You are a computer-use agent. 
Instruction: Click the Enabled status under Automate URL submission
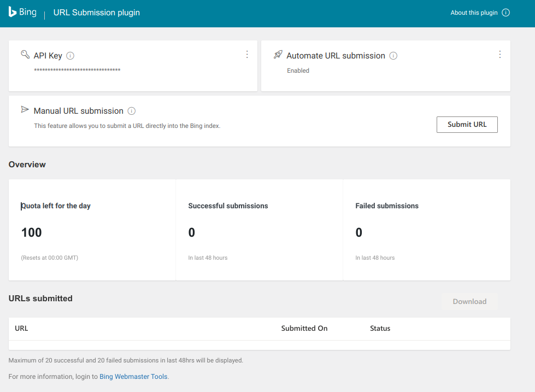click(298, 71)
